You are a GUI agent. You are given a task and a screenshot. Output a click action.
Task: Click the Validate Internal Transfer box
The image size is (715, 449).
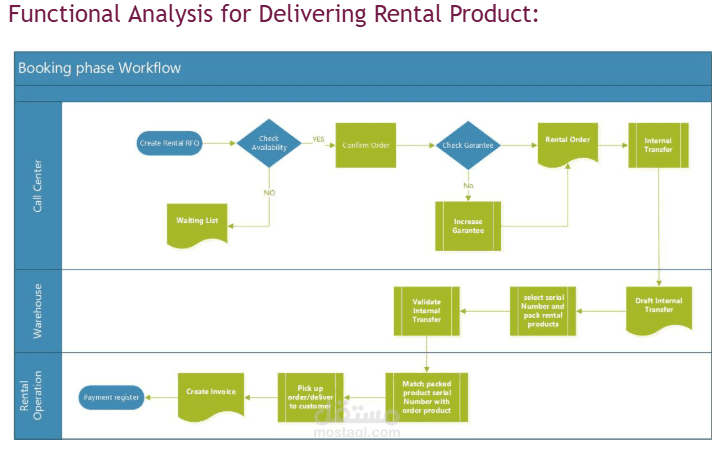426,311
